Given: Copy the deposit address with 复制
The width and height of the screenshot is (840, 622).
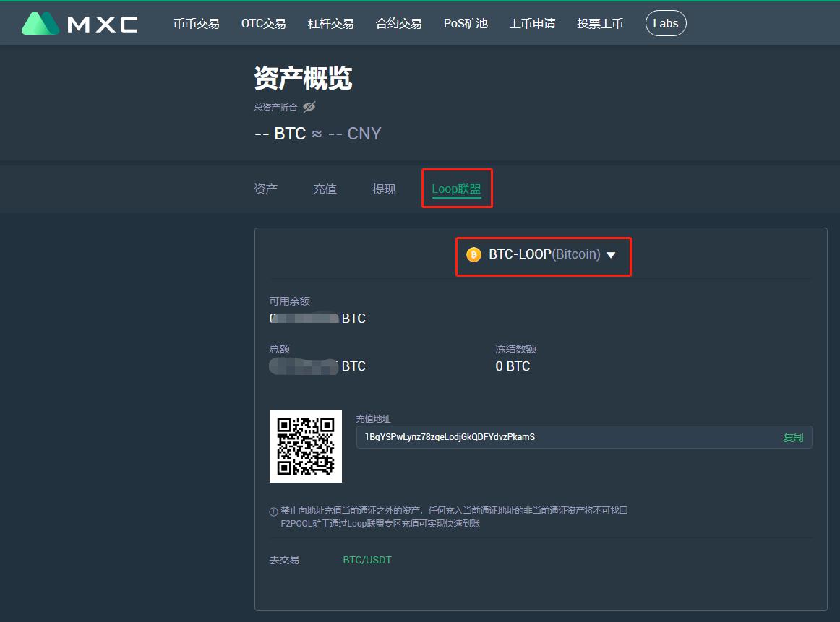Looking at the screenshot, I should pyautogui.click(x=794, y=438).
